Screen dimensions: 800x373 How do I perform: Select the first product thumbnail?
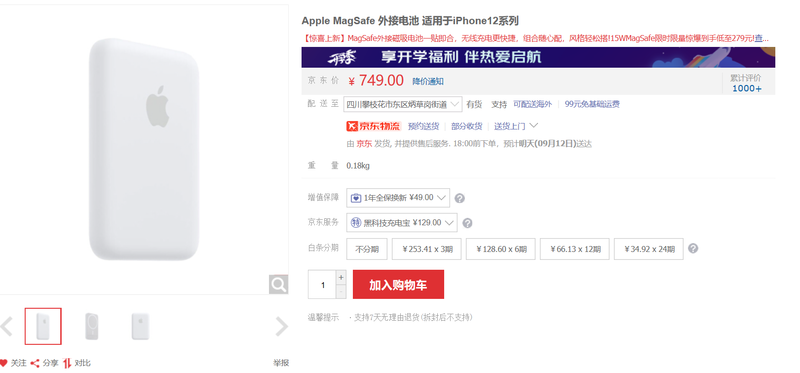coord(43,326)
